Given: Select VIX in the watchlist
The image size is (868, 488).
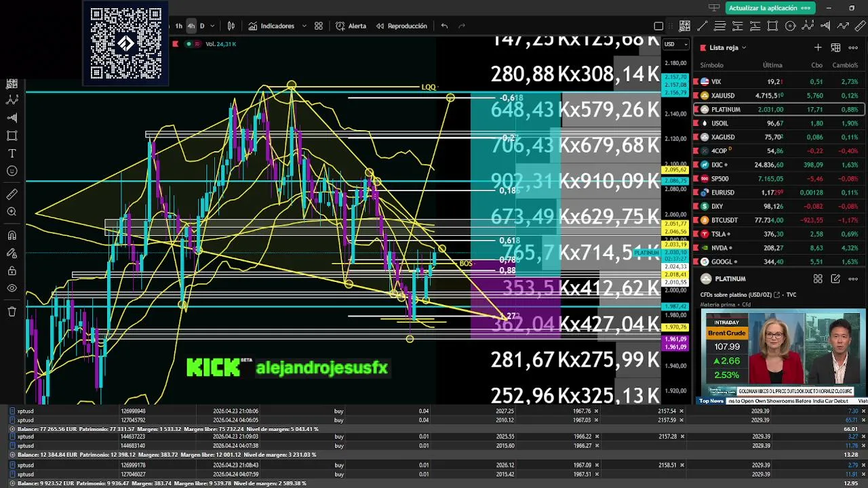Looking at the screenshot, I should pyautogui.click(x=778, y=81).
